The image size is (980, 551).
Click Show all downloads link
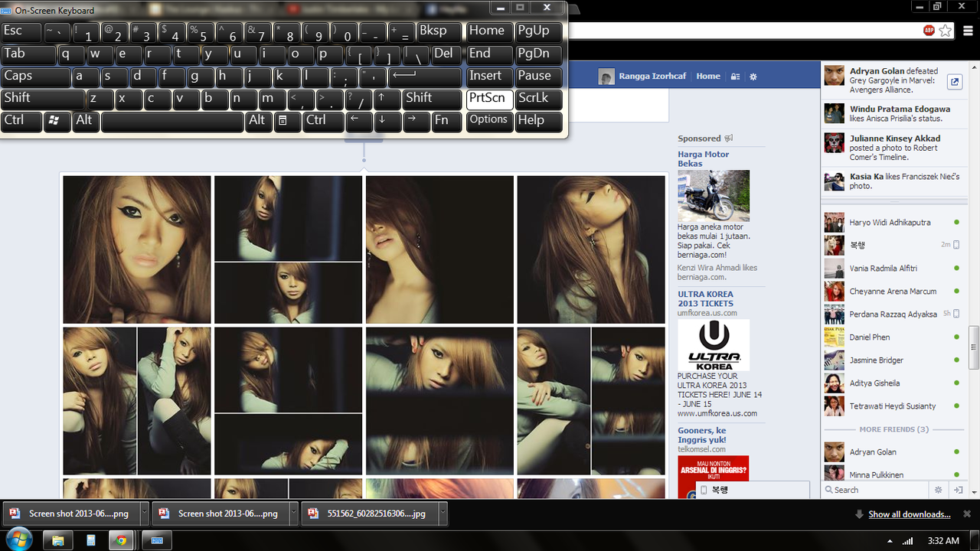click(x=910, y=514)
